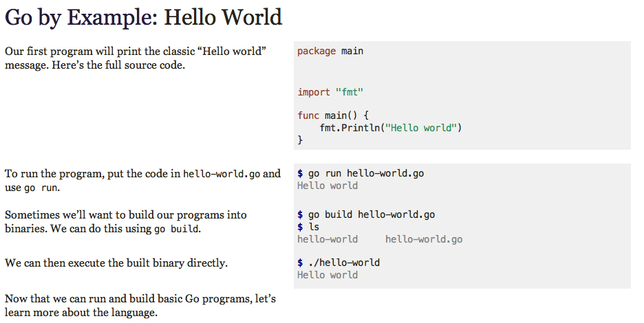
Task: Click "hello-world.go" in the ls output
Action: coord(424,239)
